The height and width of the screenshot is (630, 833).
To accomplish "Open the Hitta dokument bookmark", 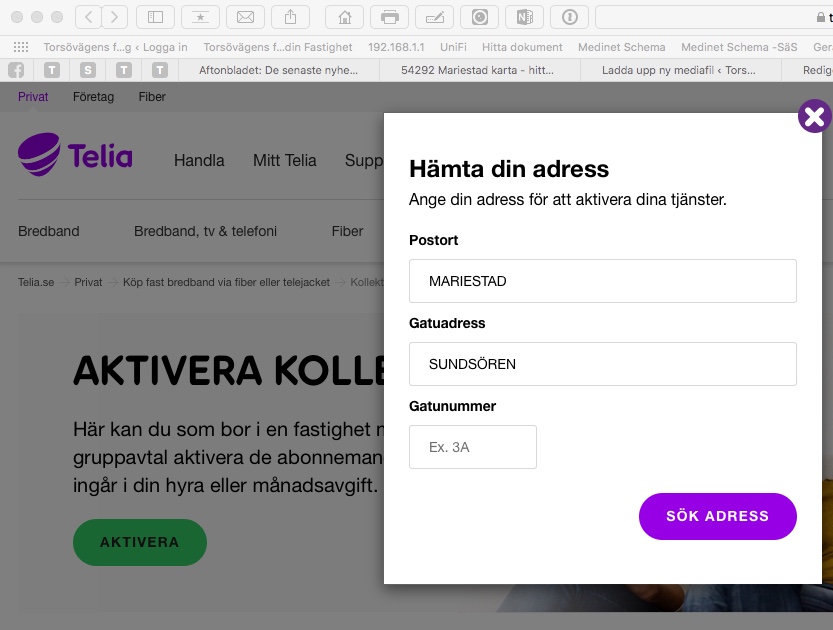I will (x=522, y=47).
